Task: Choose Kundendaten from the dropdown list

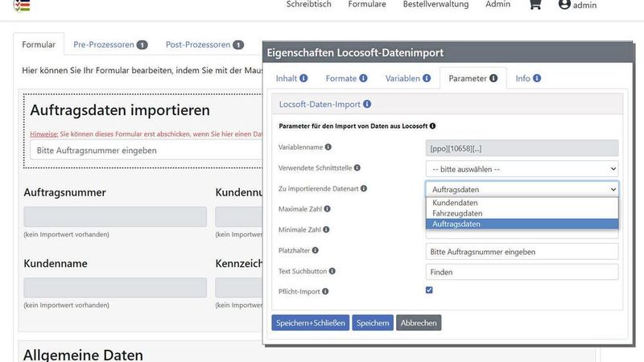Action: pos(522,203)
